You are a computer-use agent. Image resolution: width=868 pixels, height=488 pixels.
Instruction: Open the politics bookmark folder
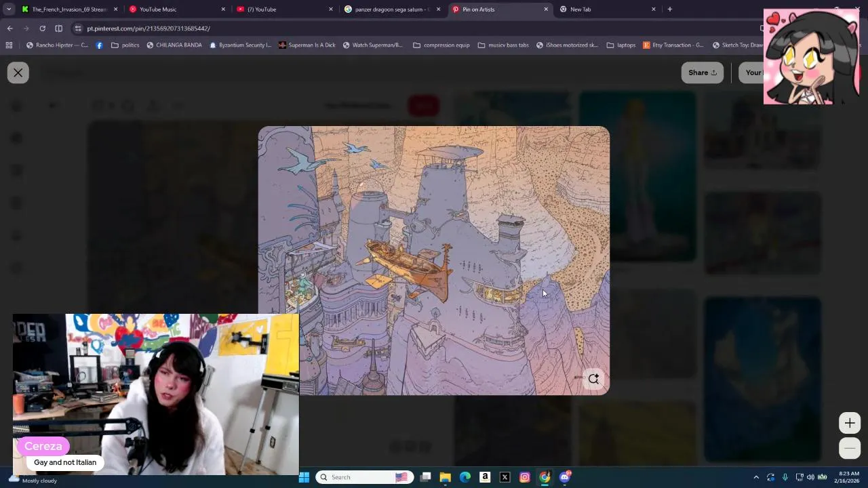tap(125, 45)
